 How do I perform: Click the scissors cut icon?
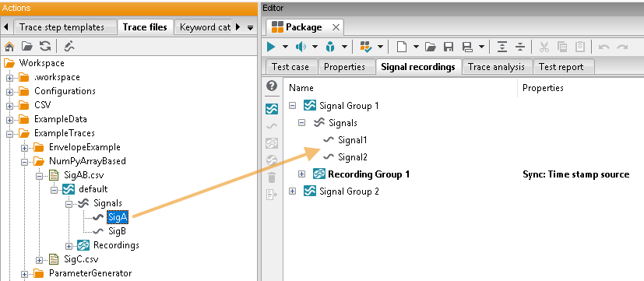point(544,47)
